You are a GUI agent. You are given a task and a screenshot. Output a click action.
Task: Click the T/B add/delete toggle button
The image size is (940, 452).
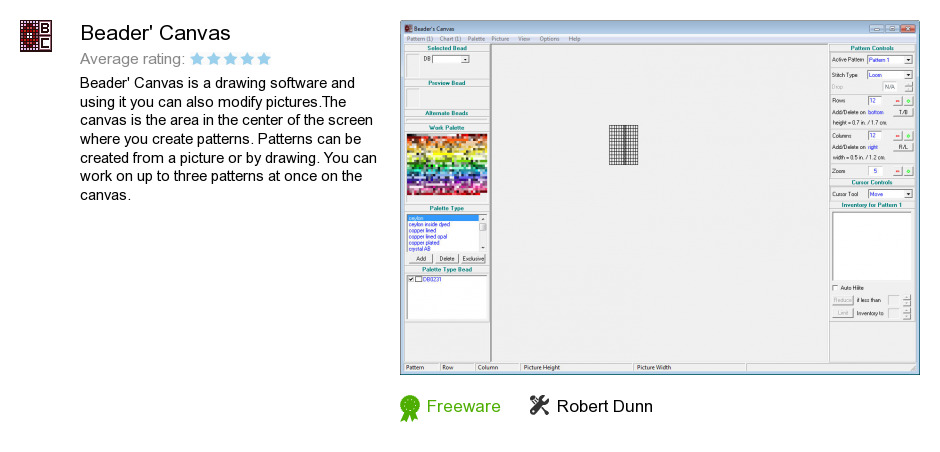903,112
